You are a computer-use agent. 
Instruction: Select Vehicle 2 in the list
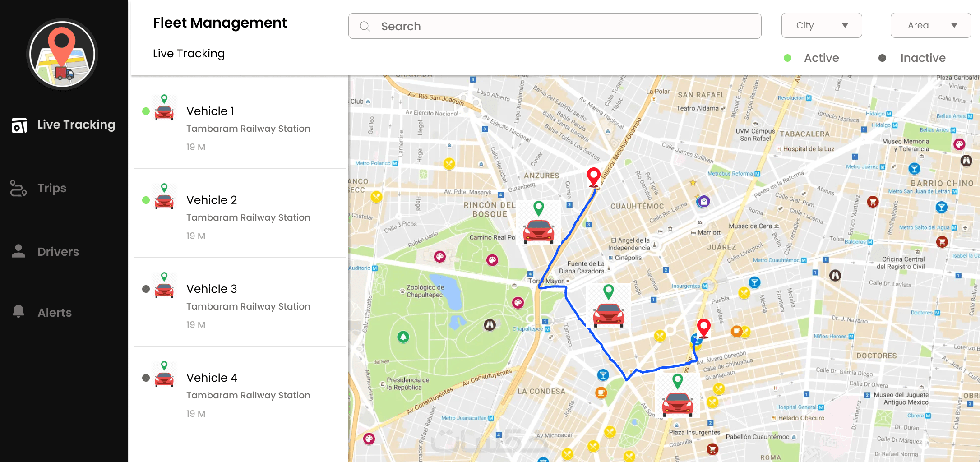pyautogui.click(x=240, y=213)
